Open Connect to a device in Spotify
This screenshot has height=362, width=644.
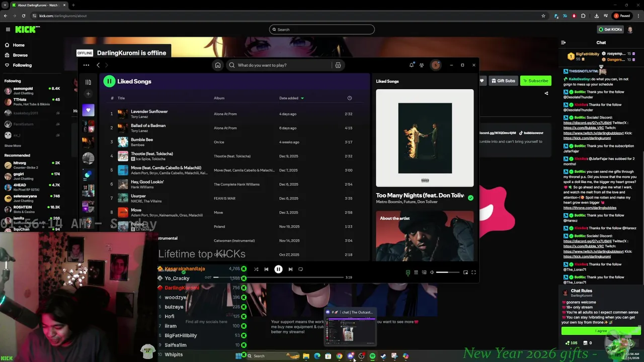coord(424,273)
